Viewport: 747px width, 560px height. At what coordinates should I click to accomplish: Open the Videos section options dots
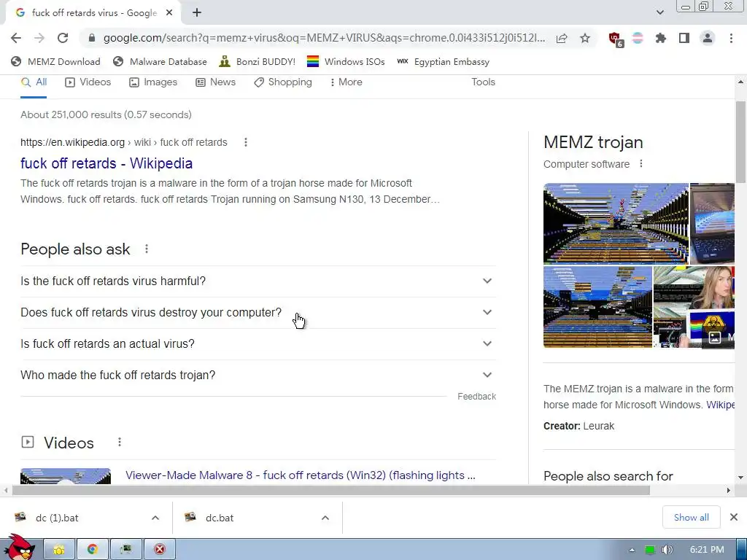coord(120,443)
